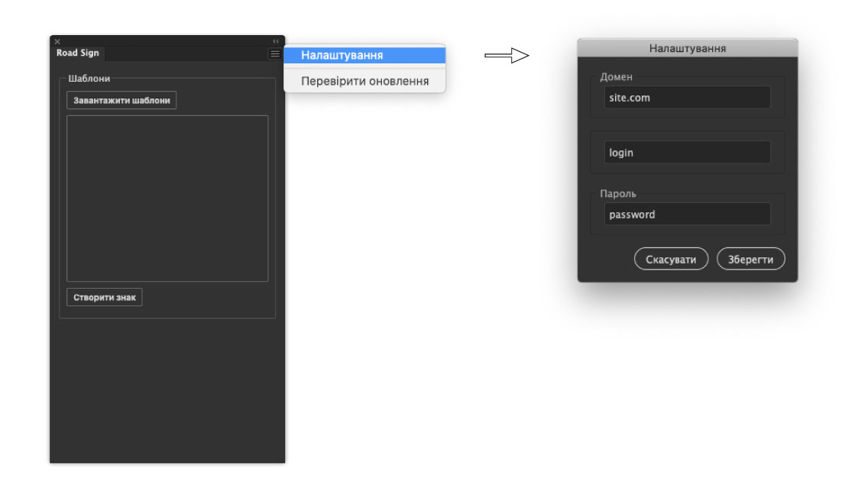Screen dimensions: 848x504
Task: Choose Перевірити оновлення menu entry
Action: click(364, 81)
